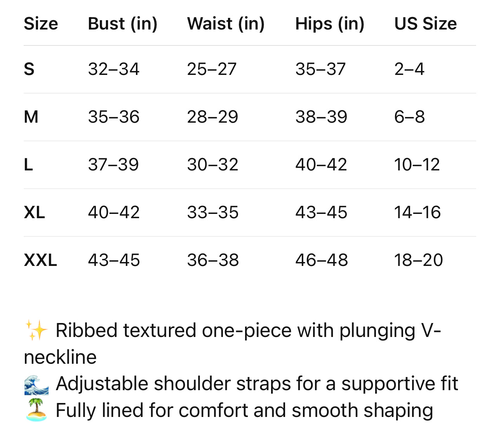Select the S size row label
Screen dimensions: 501x448
tap(29, 69)
